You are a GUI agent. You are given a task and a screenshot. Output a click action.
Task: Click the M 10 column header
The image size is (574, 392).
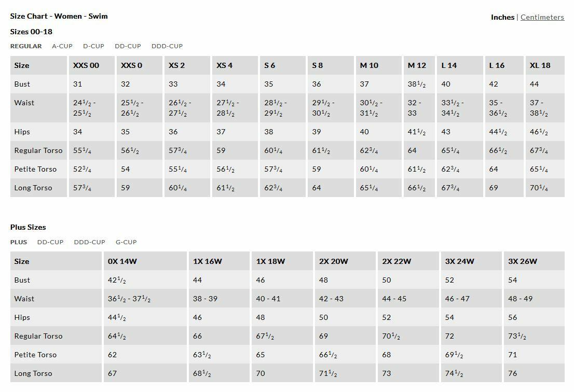[x=369, y=65]
